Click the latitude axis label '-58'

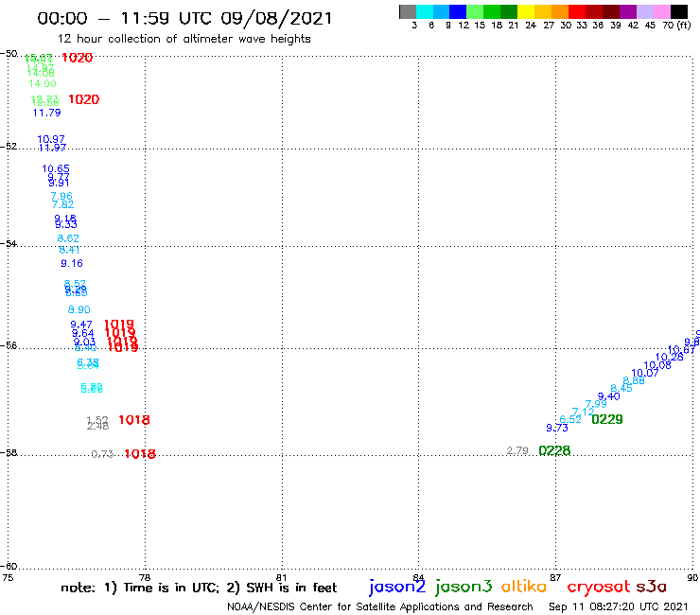coord(9,452)
